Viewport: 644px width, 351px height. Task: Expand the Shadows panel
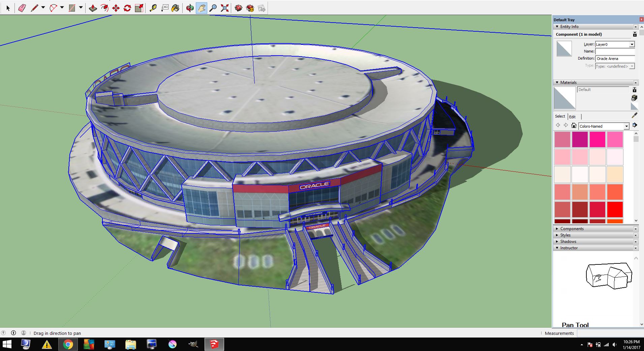point(557,242)
